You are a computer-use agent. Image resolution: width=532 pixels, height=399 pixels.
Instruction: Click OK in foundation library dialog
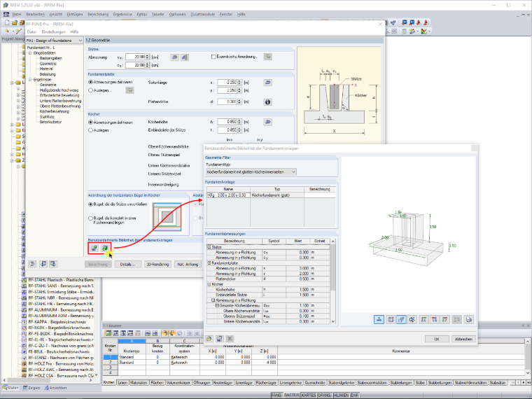pyautogui.click(x=437, y=339)
